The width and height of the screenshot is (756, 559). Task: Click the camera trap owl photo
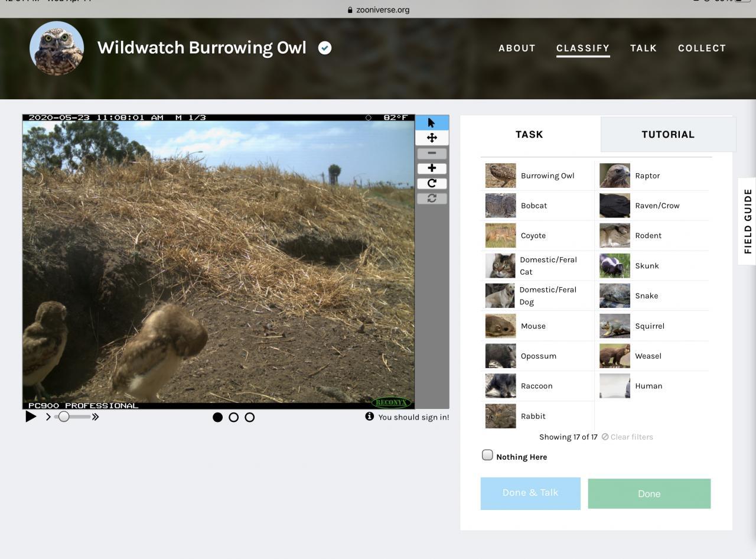pyautogui.click(x=219, y=261)
